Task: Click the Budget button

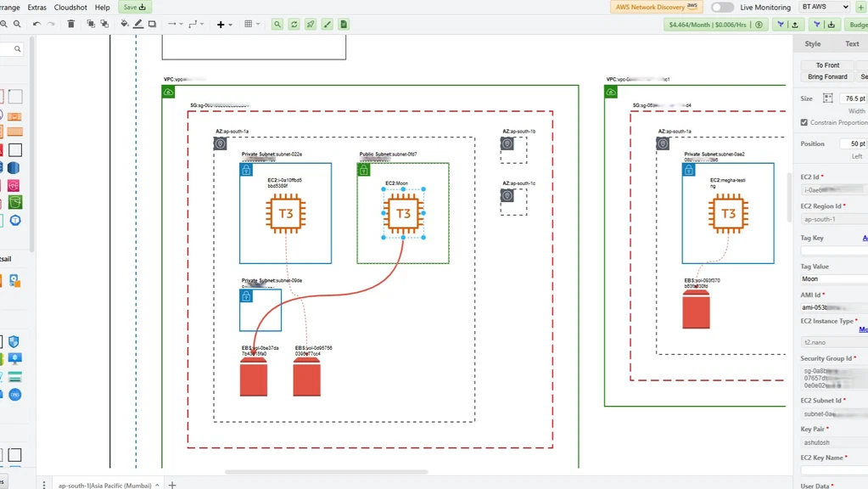Action: [857, 25]
